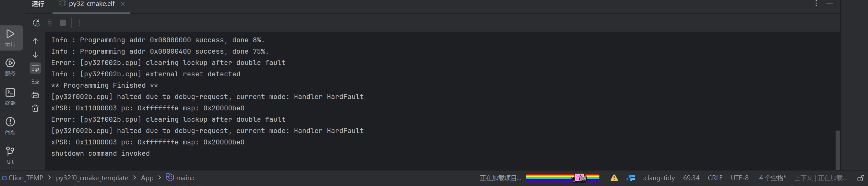
Task: Open the 终端 terminal tool window
Action: (x=10, y=97)
